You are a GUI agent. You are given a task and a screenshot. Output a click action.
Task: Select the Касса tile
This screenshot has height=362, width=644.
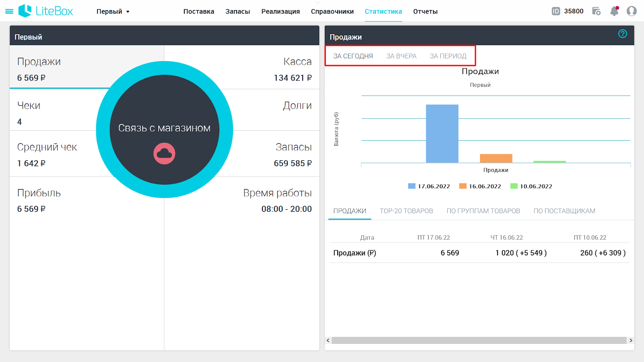coord(242,67)
